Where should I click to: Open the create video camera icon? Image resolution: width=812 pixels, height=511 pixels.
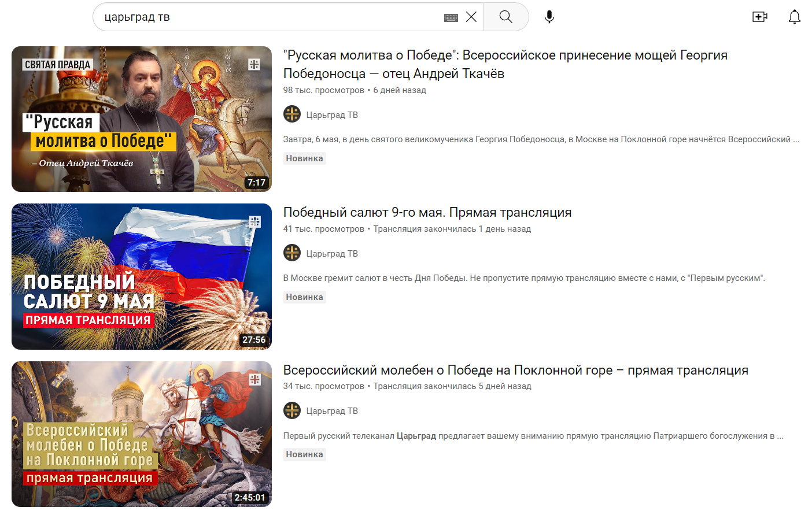[759, 17]
